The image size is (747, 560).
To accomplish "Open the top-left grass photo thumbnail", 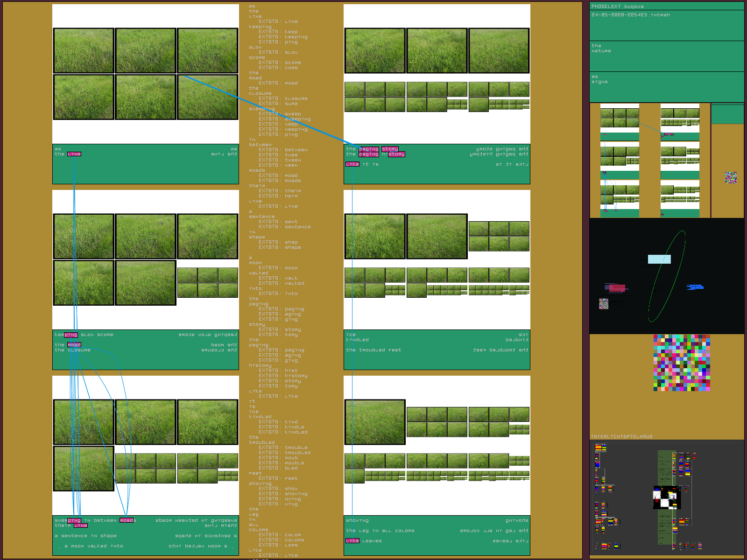I will click(x=84, y=50).
